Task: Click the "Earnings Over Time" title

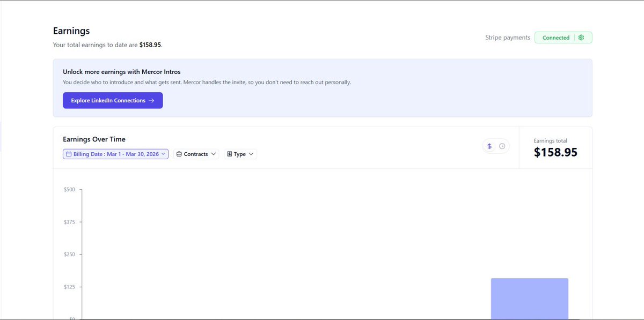Action: click(94, 139)
